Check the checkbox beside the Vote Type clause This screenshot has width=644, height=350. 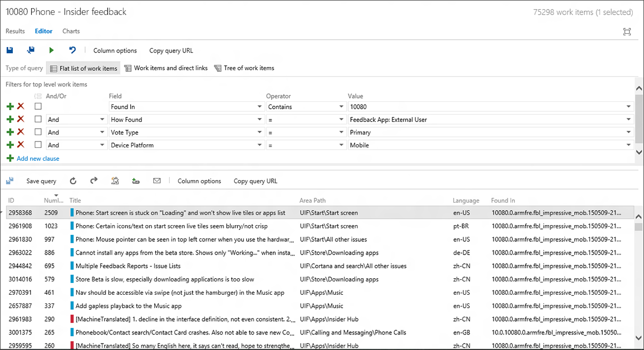pyautogui.click(x=37, y=132)
